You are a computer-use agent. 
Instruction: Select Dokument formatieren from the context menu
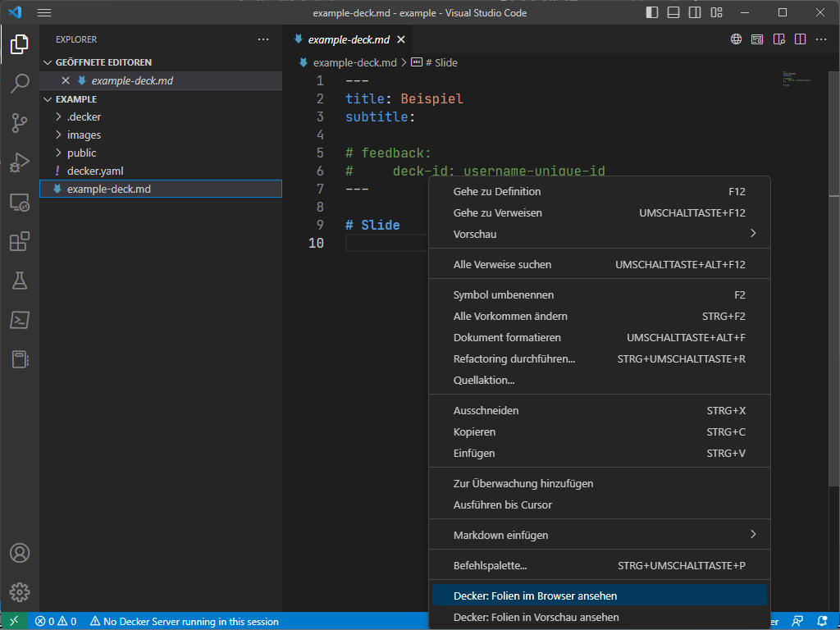pyautogui.click(x=506, y=337)
